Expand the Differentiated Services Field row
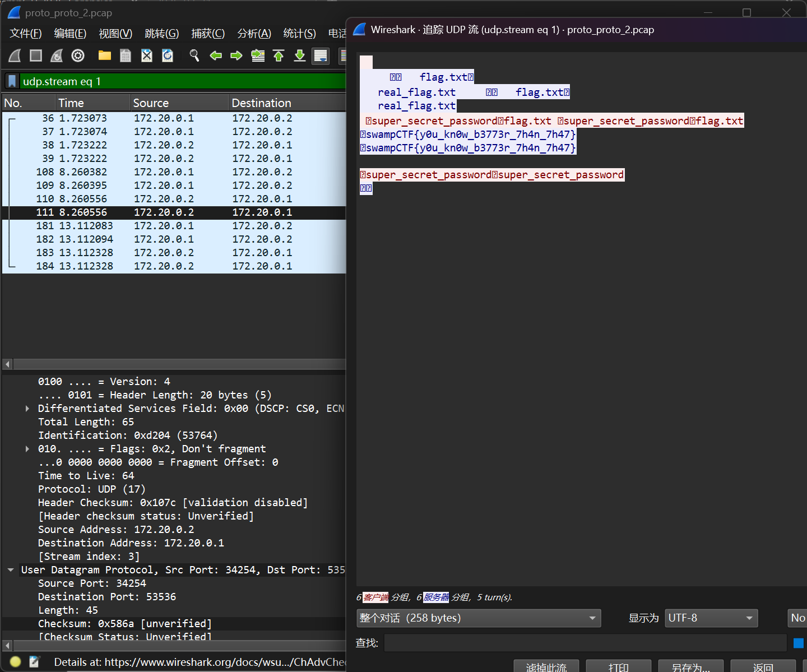This screenshot has height=672, width=807. pyautogui.click(x=27, y=409)
